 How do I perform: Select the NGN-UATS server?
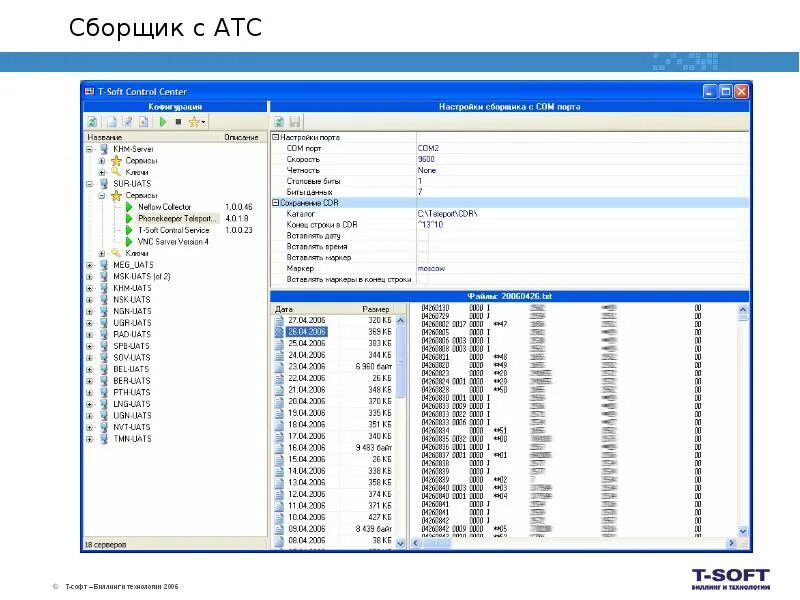click(132, 311)
